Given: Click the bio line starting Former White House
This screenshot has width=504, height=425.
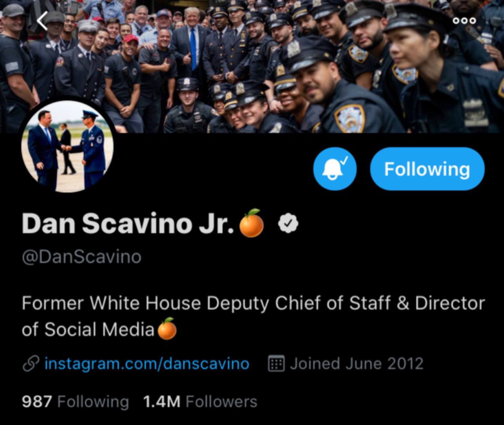Looking at the screenshot, I should point(253,303).
